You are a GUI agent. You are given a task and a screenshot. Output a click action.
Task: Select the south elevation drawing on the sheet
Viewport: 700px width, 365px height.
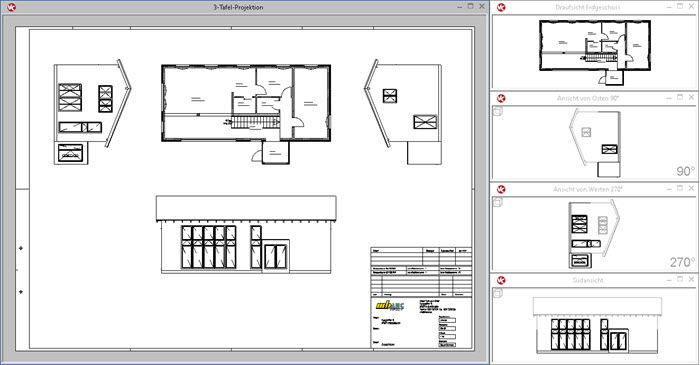pyautogui.click(x=246, y=234)
